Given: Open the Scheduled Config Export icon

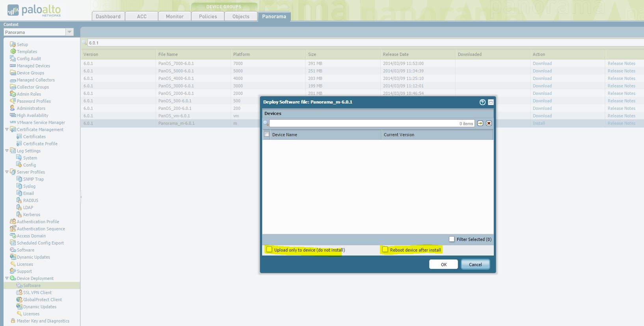Looking at the screenshot, I should click(13, 243).
